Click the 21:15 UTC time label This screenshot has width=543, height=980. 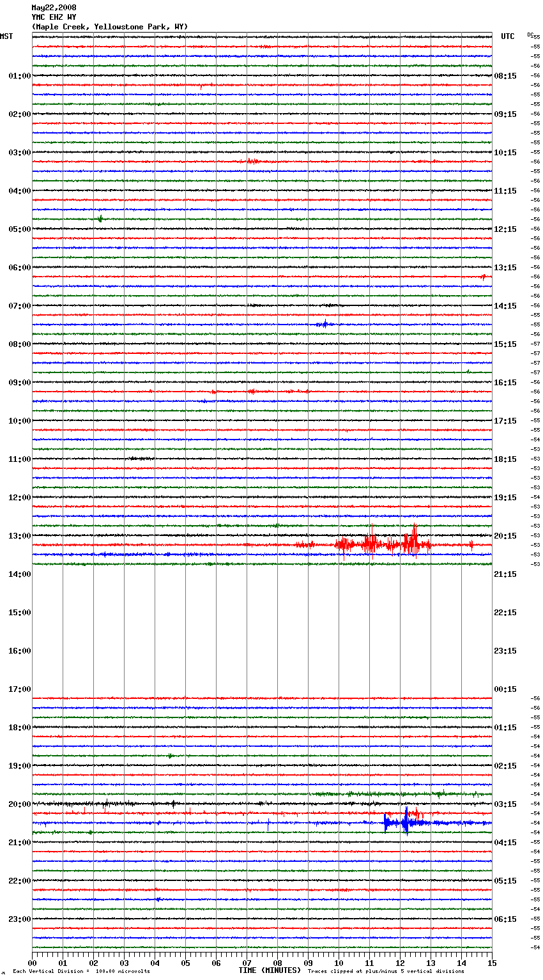pyautogui.click(x=505, y=574)
